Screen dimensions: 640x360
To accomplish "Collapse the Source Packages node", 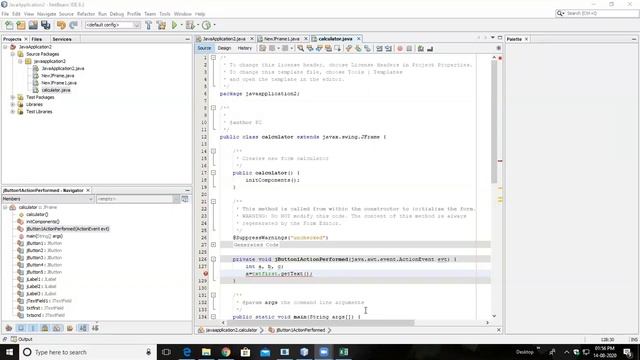I will [x=13, y=54].
